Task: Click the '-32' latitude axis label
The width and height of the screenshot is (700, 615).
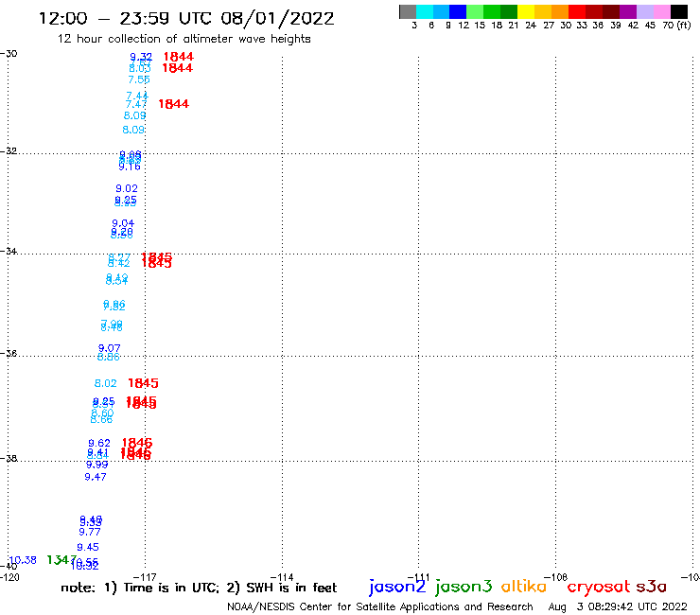Action: coord(9,151)
